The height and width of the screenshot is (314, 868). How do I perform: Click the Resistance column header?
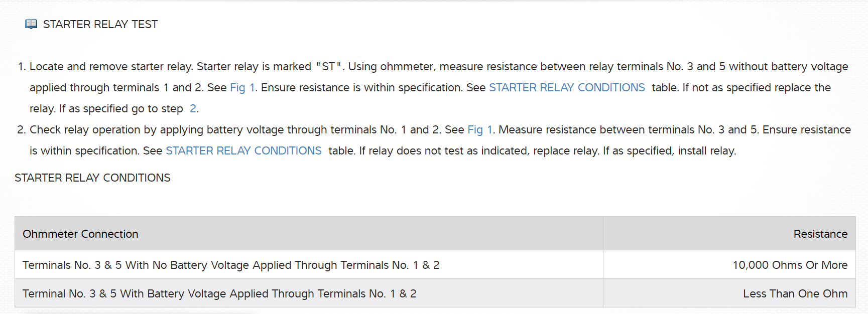(x=820, y=234)
